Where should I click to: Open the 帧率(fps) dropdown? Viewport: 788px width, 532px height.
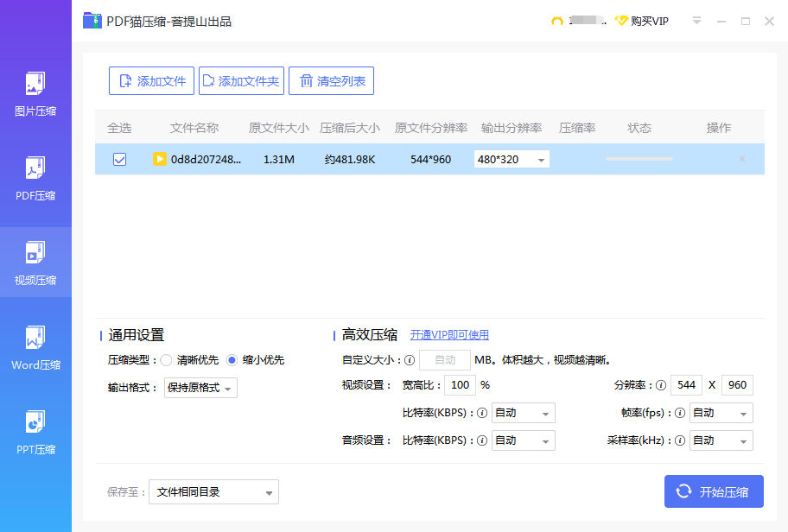(721, 413)
